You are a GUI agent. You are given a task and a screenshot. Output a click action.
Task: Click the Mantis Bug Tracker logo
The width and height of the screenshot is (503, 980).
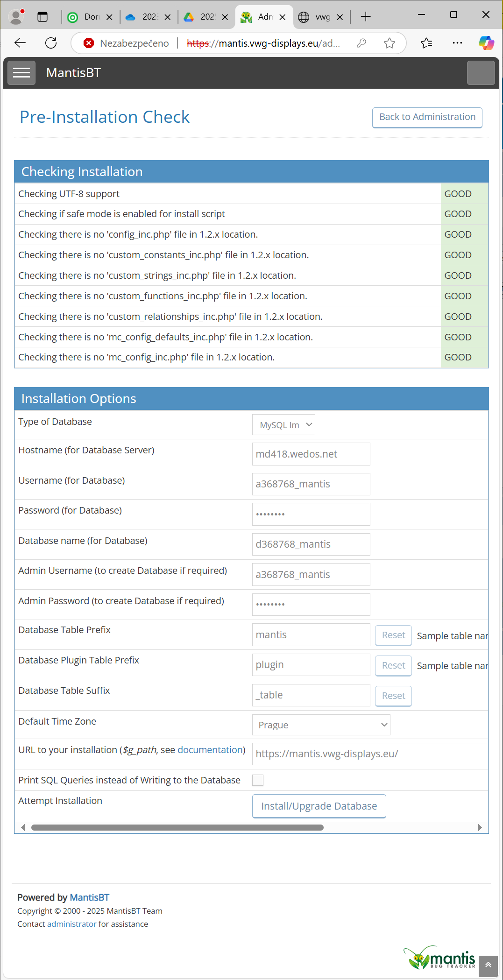click(439, 958)
